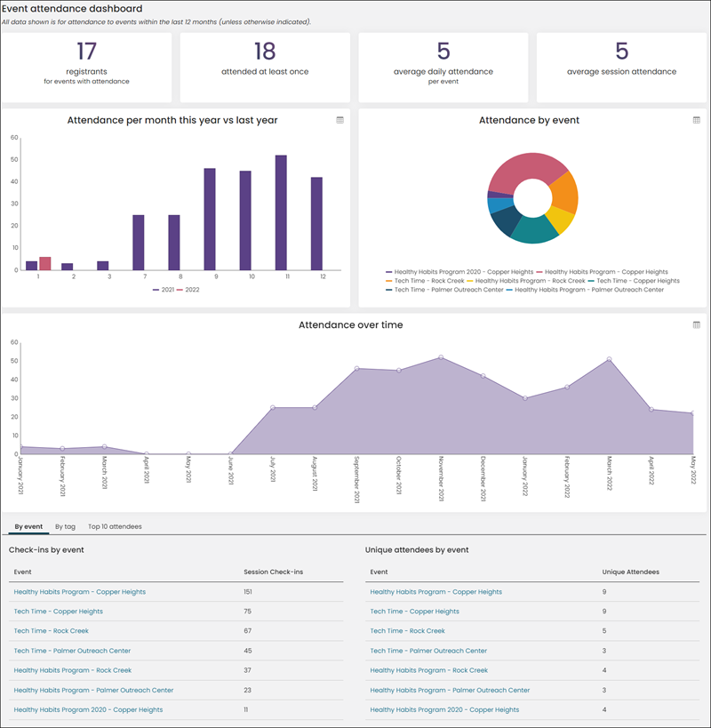711x728 pixels.
Task: Open Healthy Habits Program 2020 unique attendees link
Action: pyautogui.click(x=444, y=710)
